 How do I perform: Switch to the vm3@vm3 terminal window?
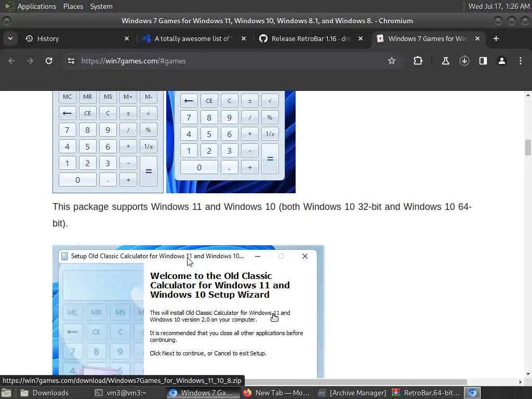[x=121, y=393]
